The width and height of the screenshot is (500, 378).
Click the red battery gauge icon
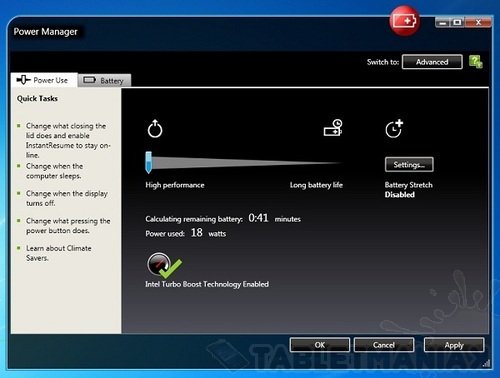point(405,21)
